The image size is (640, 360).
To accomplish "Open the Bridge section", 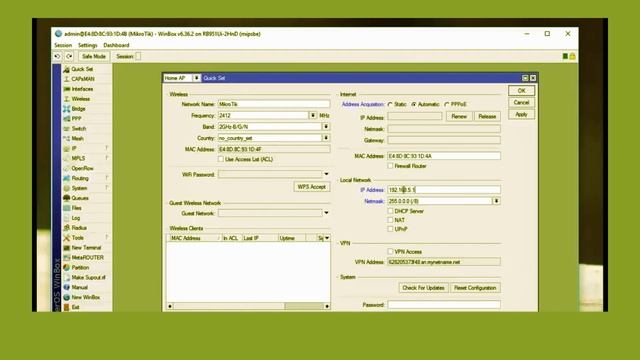I will point(78,109).
